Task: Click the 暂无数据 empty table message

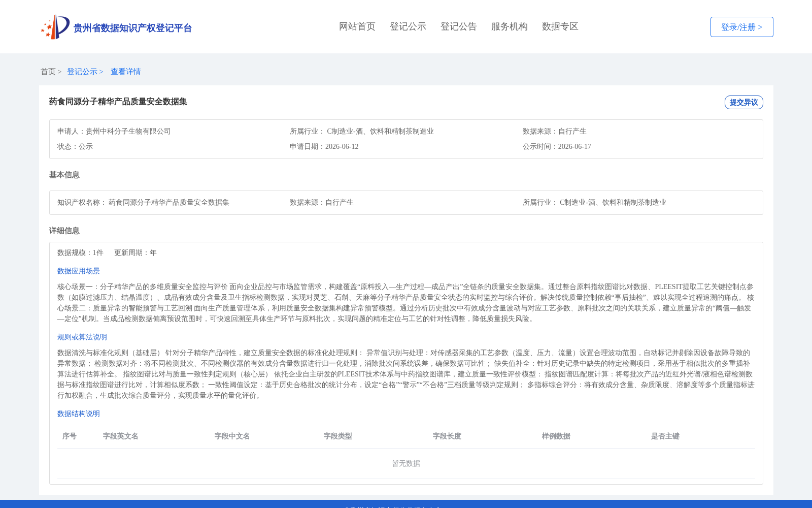Action: (x=406, y=463)
